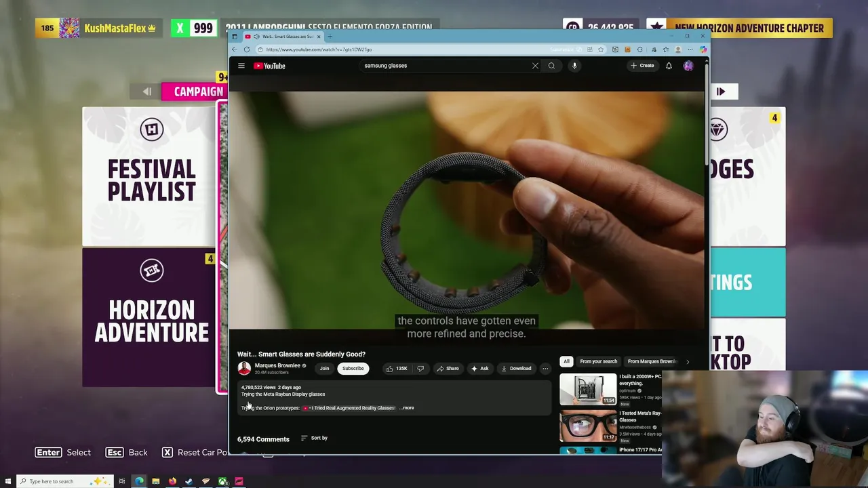Viewport: 868px width, 488px height.
Task: Clear the YouTube search text with X
Action: (x=535, y=66)
